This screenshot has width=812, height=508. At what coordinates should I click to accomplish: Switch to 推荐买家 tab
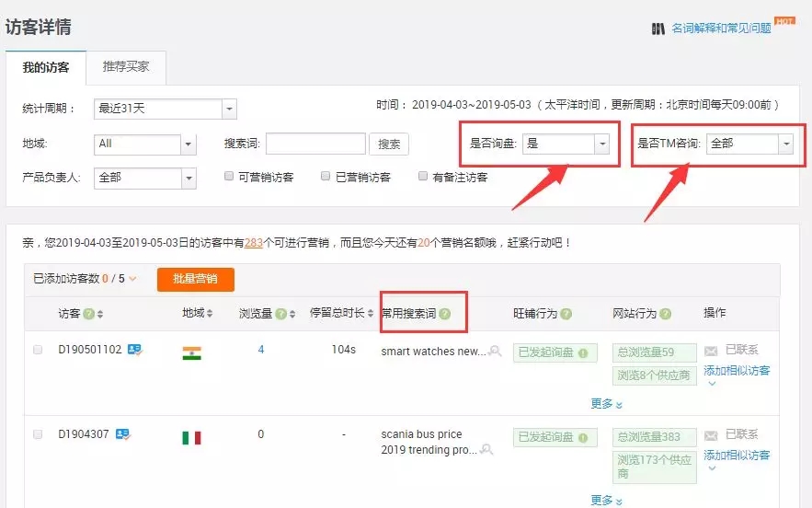click(x=126, y=67)
